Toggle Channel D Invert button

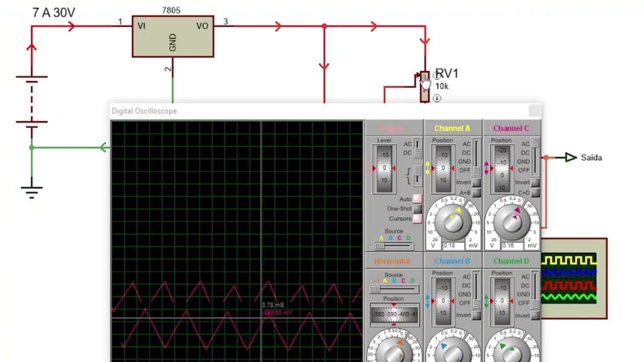pyautogui.click(x=535, y=315)
